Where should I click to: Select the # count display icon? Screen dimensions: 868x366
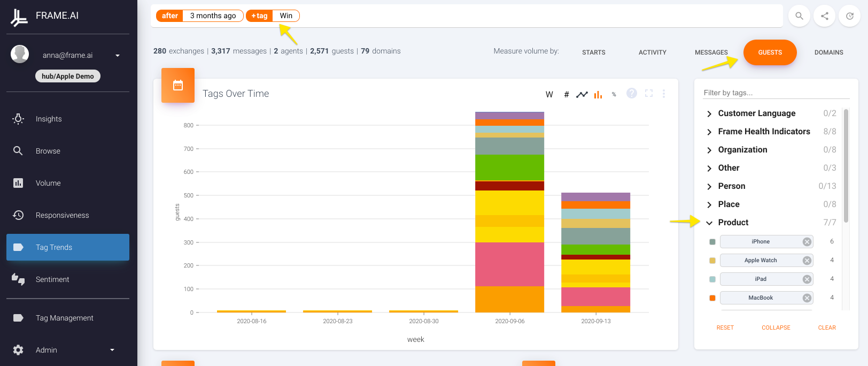point(567,95)
